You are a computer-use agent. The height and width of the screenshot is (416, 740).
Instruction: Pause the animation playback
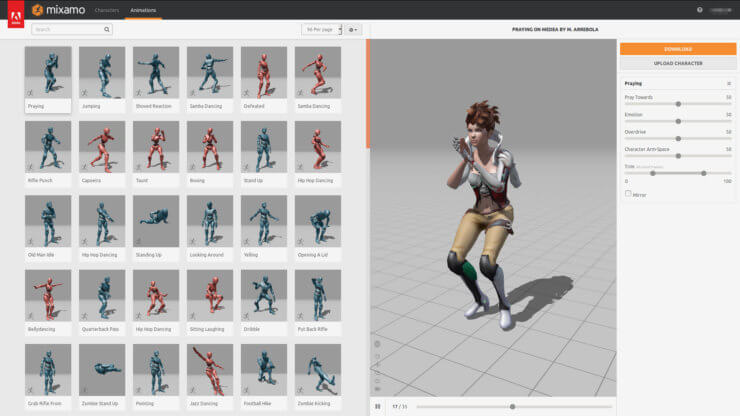coord(378,406)
